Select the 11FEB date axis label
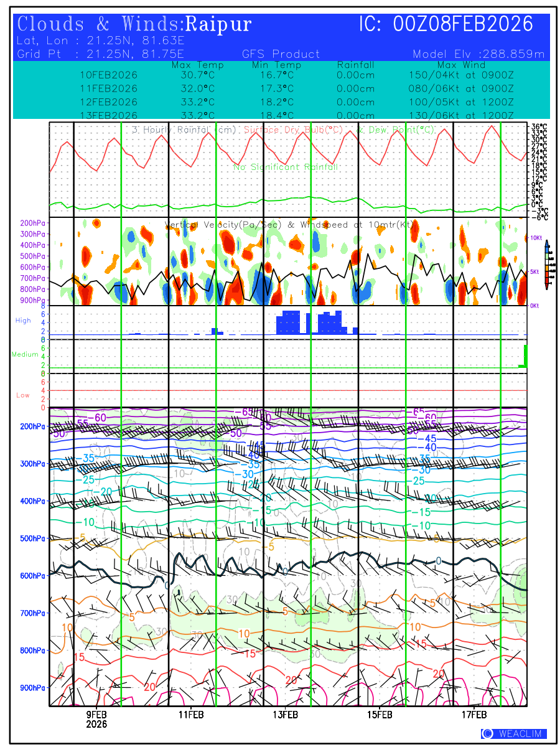The image size is (560, 747). click(x=191, y=715)
